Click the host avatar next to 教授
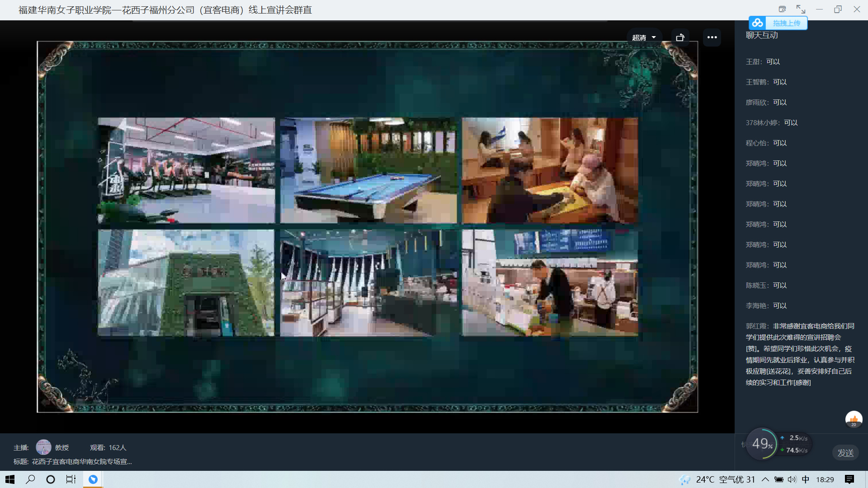 click(43, 447)
